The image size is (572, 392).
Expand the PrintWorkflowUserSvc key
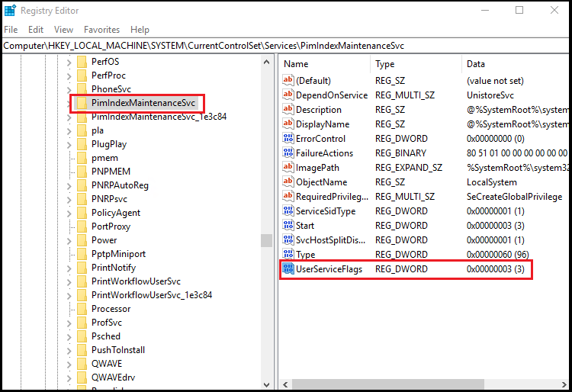click(69, 282)
